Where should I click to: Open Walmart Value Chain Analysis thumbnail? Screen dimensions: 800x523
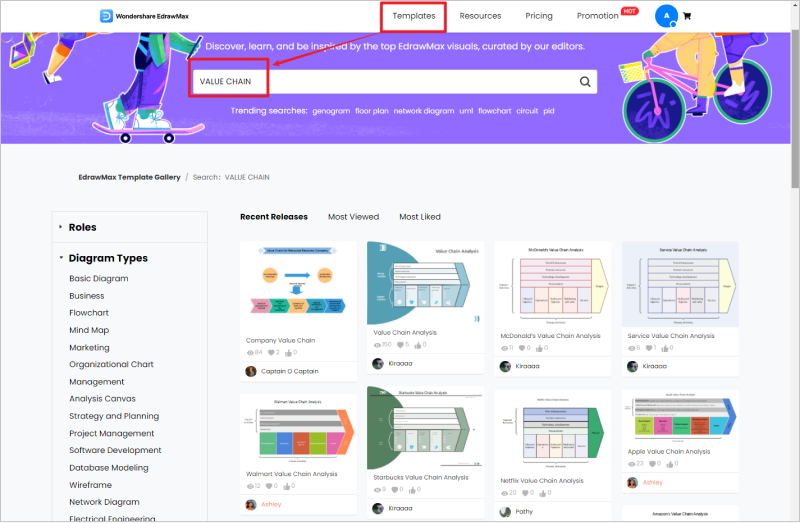pyautogui.click(x=298, y=429)
